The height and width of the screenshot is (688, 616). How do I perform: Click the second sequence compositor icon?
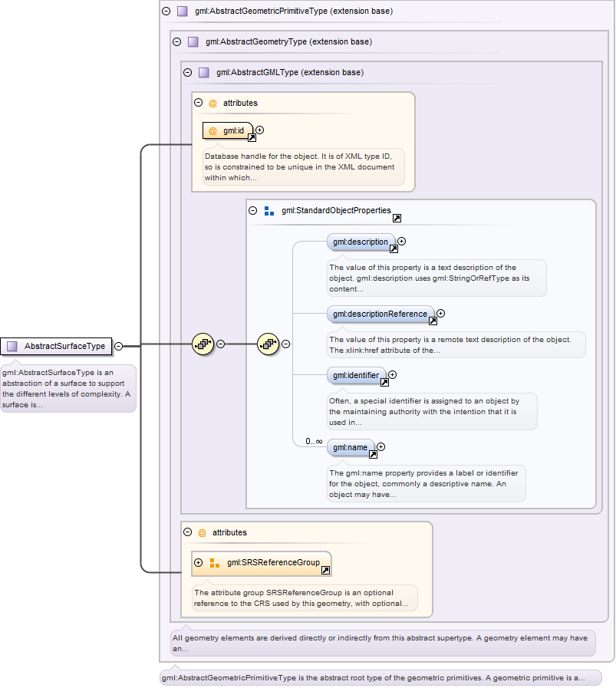click(268, 344)
